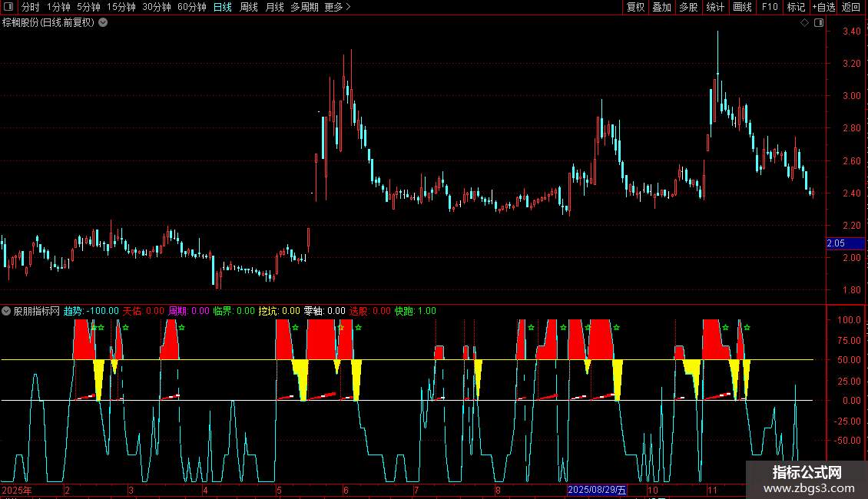
Task: Switch to 月线 monthly chart
Action: 274,7
